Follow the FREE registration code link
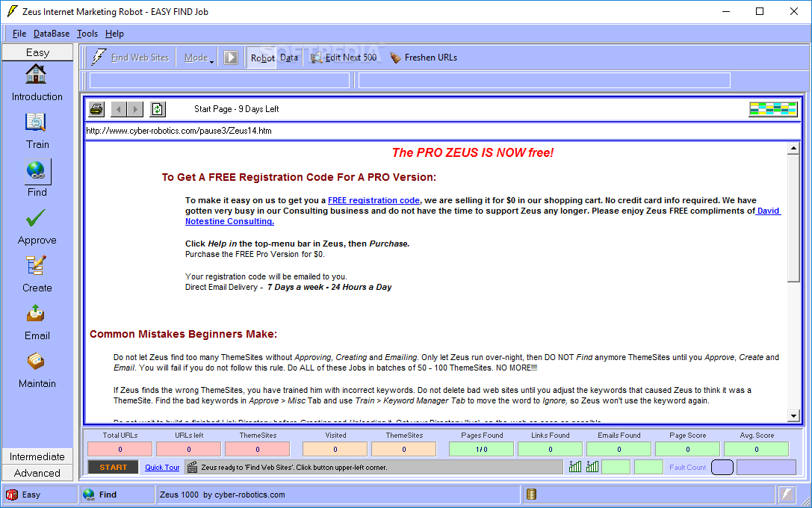 [374, 200]
